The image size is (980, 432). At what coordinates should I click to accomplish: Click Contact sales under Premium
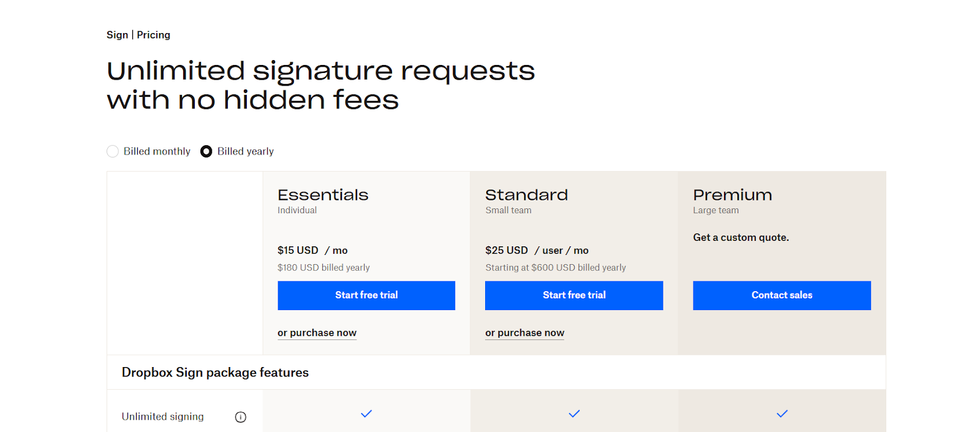pyautogui.click(x=782, y=295)
